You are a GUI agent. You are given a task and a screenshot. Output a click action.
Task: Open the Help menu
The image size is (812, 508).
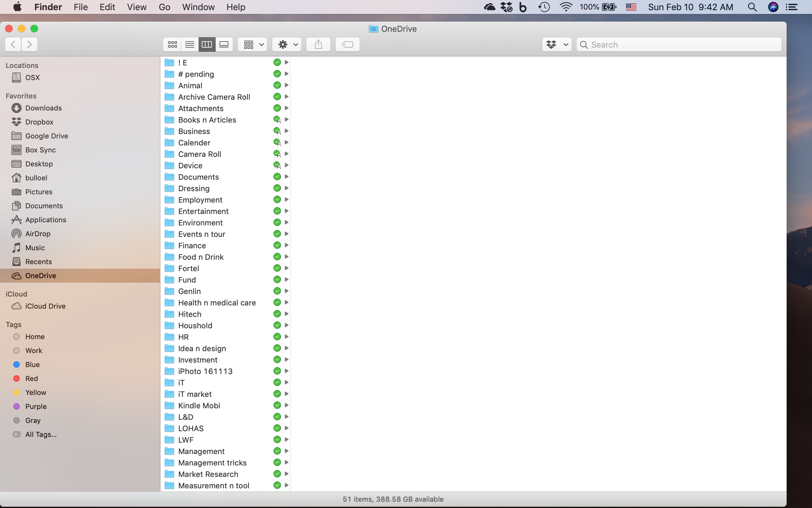pos(236,7)
